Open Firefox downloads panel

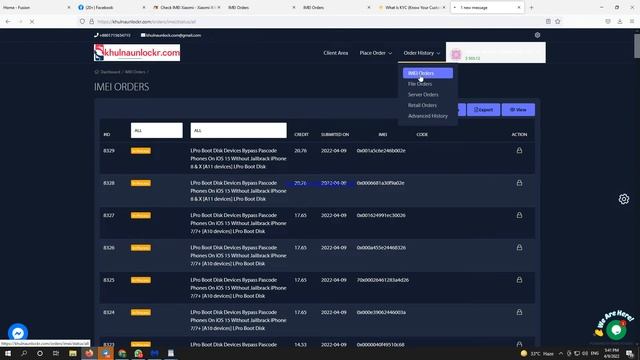(x=620, y=22)
